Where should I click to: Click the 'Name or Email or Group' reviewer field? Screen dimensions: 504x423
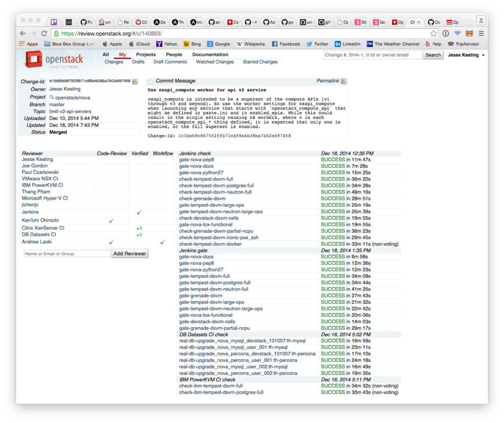pyautogui.click(x=67, y=254)
